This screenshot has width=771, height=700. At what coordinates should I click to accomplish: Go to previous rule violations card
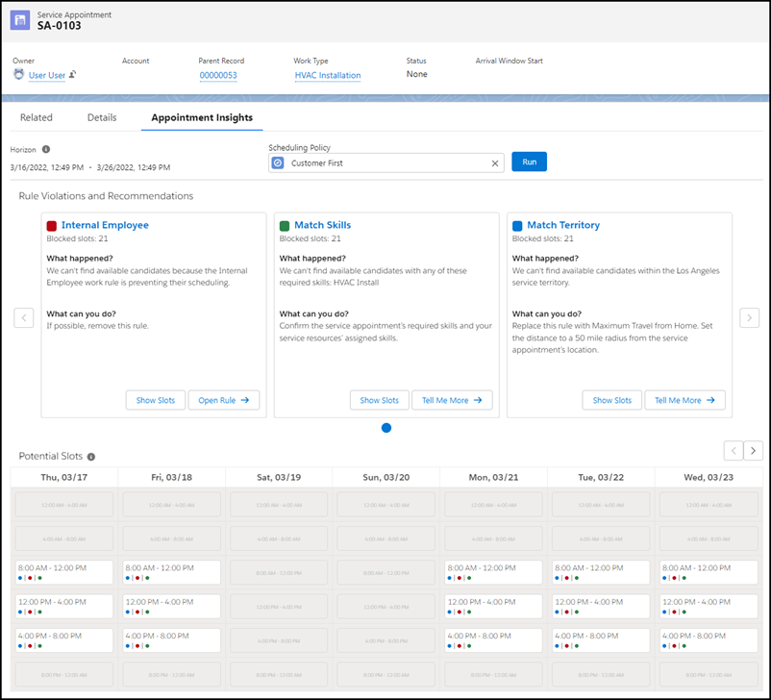click(24, 317)
